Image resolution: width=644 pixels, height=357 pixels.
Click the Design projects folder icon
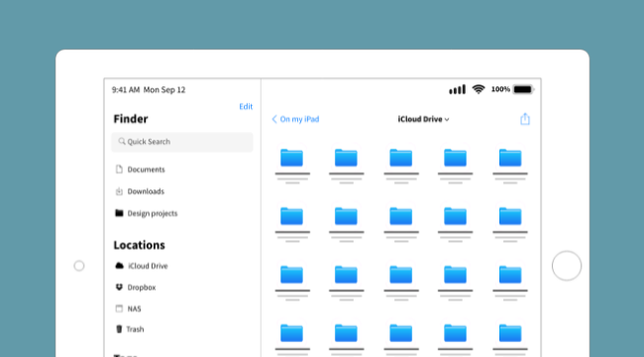pos(119,213)
